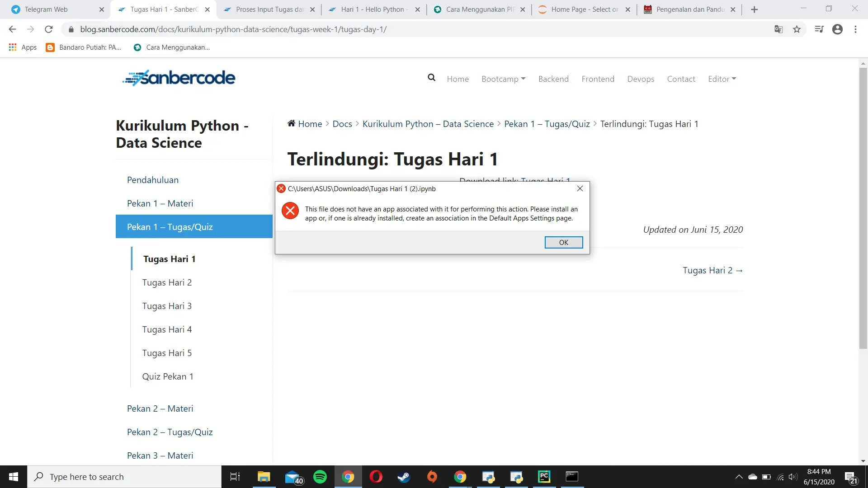The image size is (868, 488).
Task: Select Tugas Hari 3 in sidebar
Action: pos(167,306)
